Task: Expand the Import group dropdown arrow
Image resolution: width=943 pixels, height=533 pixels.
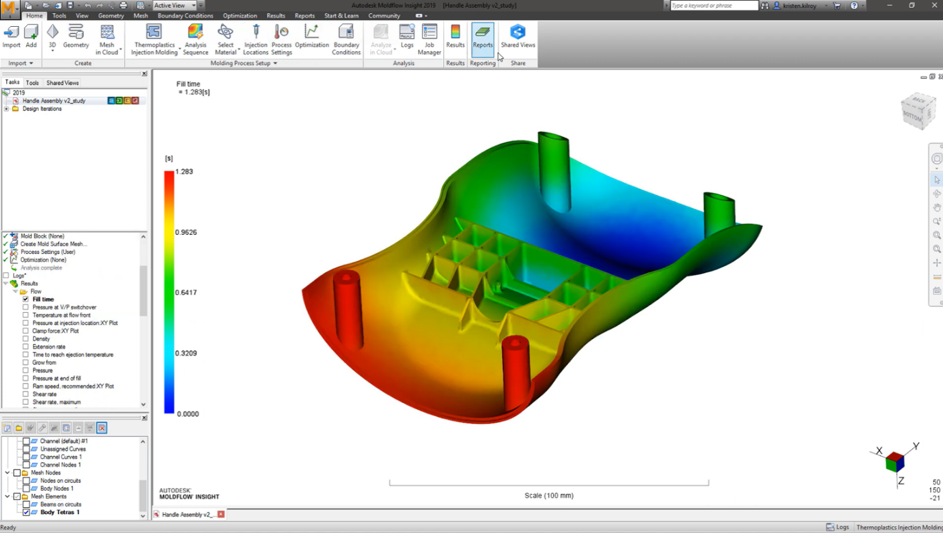Action: coord(31,63)
